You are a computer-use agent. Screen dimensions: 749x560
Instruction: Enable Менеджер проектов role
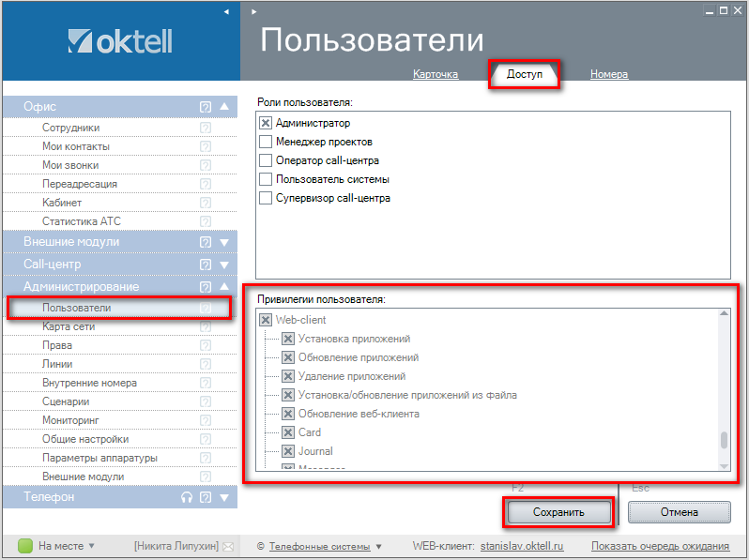click(x=266, y=142)
